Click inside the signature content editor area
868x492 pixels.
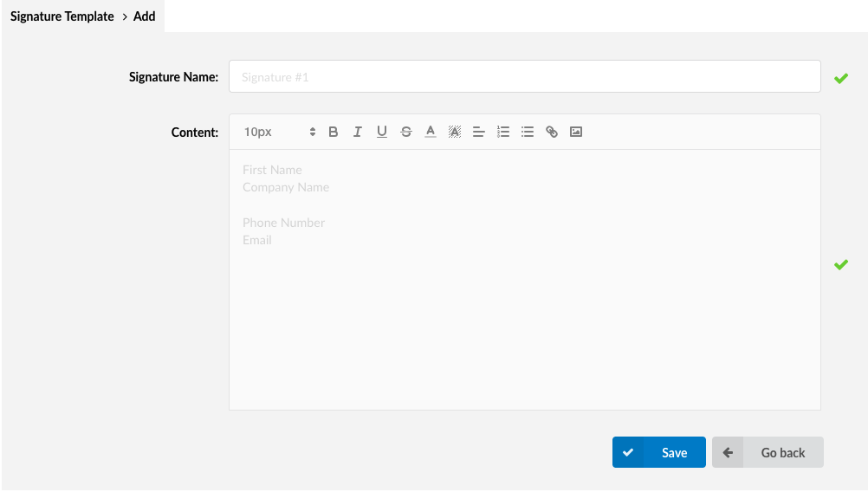coord(525,280)
